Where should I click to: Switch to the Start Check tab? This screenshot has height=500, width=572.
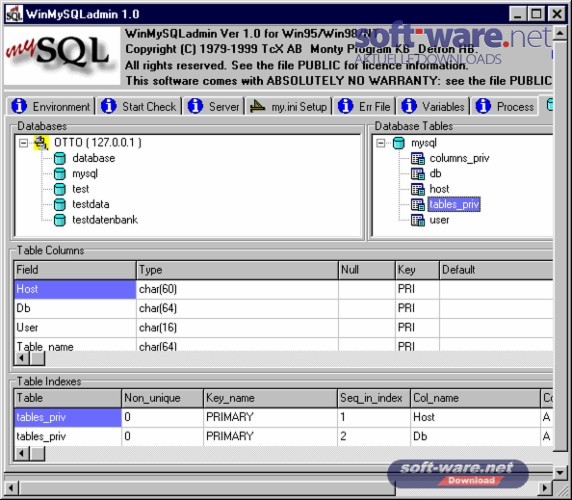[139, 106]
